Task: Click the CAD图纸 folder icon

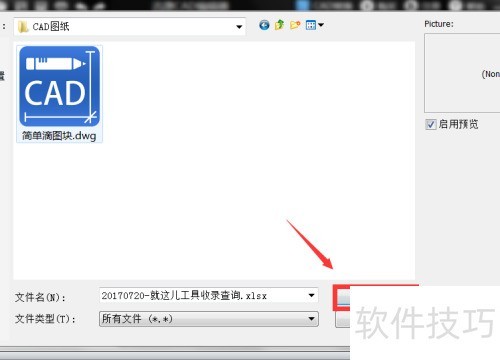Action: point(23,27)
